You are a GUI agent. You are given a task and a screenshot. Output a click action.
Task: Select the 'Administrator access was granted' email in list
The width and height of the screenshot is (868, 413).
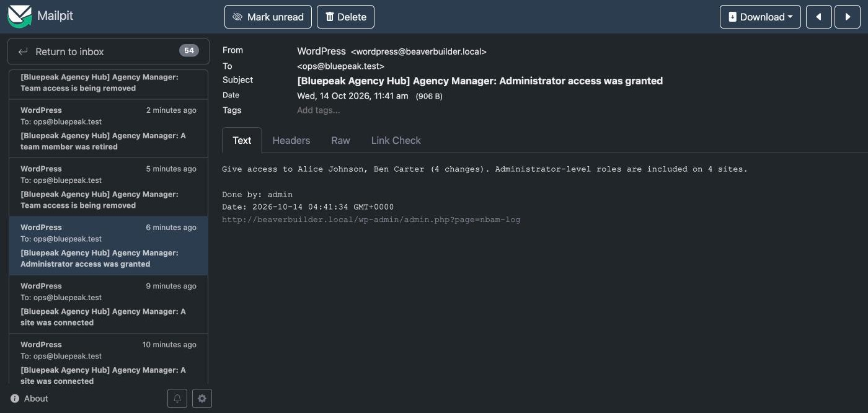(x=108, y=246)
